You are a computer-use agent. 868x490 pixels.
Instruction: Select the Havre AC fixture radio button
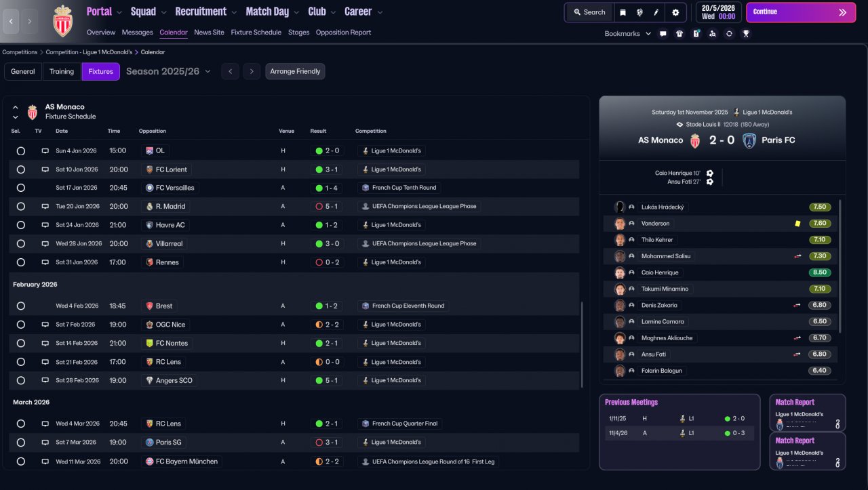(x=21, y=225)
